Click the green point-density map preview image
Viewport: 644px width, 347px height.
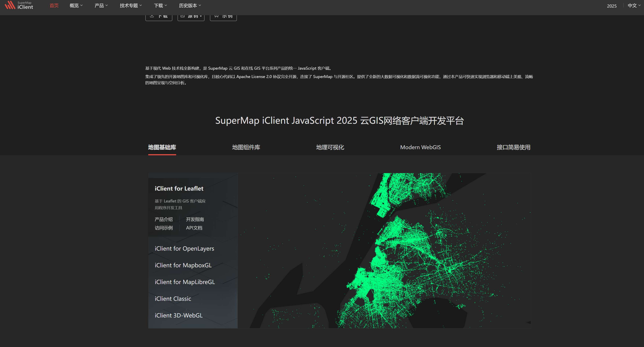(384, 251)
